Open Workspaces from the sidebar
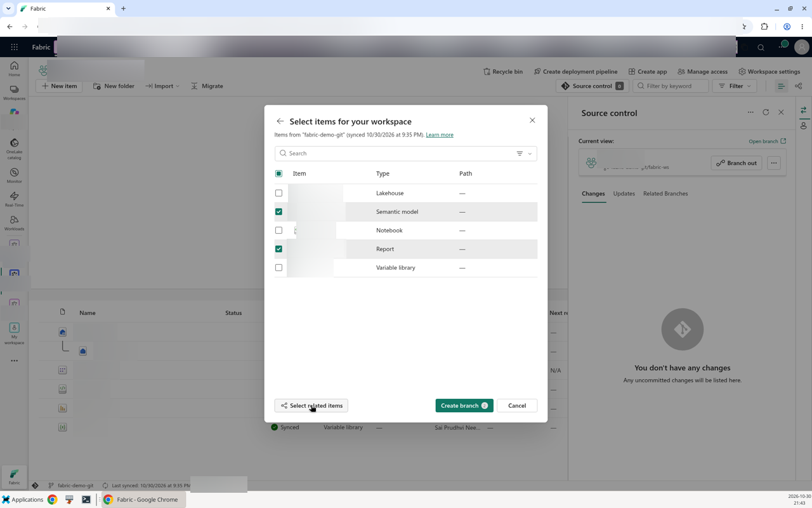812x508 pixels. pos(14,93)
